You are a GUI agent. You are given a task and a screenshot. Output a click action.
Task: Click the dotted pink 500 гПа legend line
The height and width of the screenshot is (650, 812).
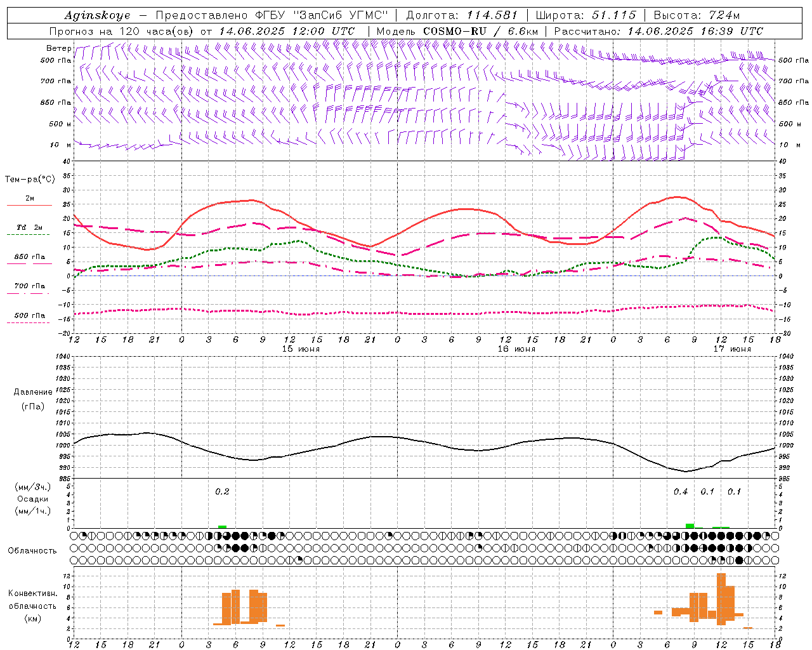(x=28, y=322)
